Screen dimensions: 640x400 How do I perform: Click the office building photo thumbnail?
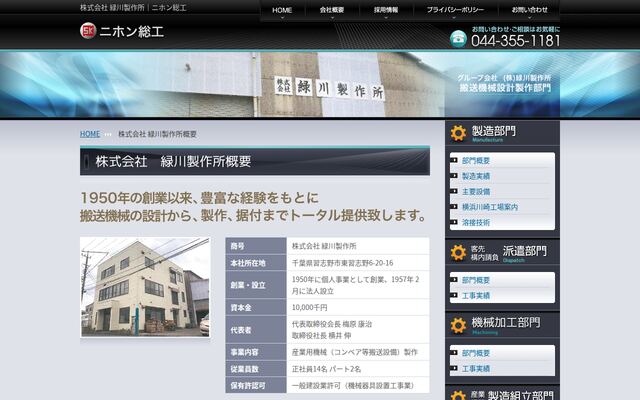[145, 287]
